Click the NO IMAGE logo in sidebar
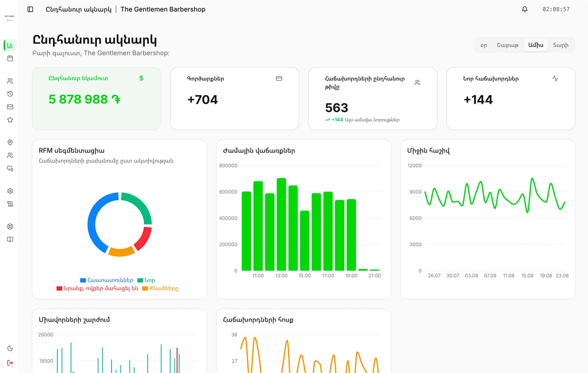The width and height of the screenshot is (588, 373). click(9, 18)
